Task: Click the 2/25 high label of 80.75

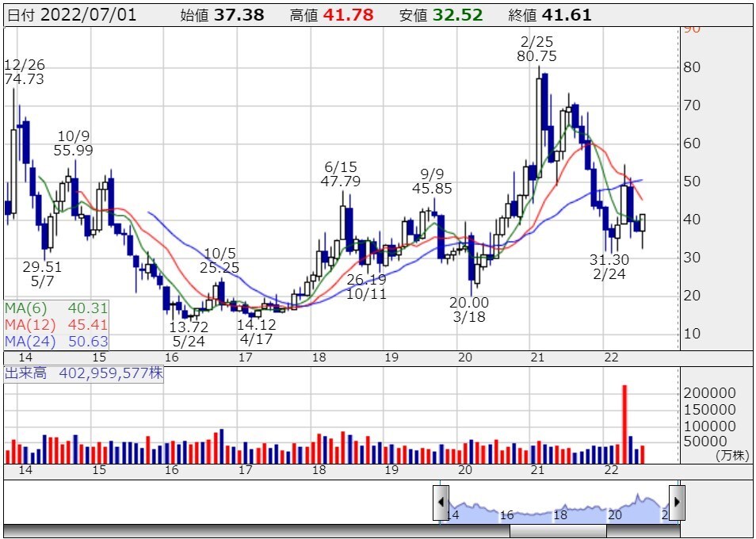Action: [x=536, y=48]
